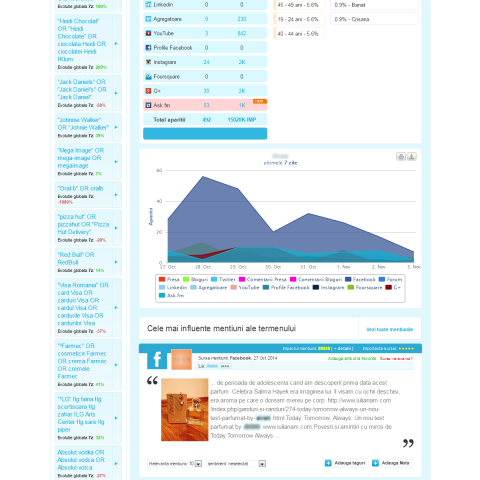Click the Agregatoare impact value 230
The height and width of the screenshot is (480, 480).
tap(242, 19)
